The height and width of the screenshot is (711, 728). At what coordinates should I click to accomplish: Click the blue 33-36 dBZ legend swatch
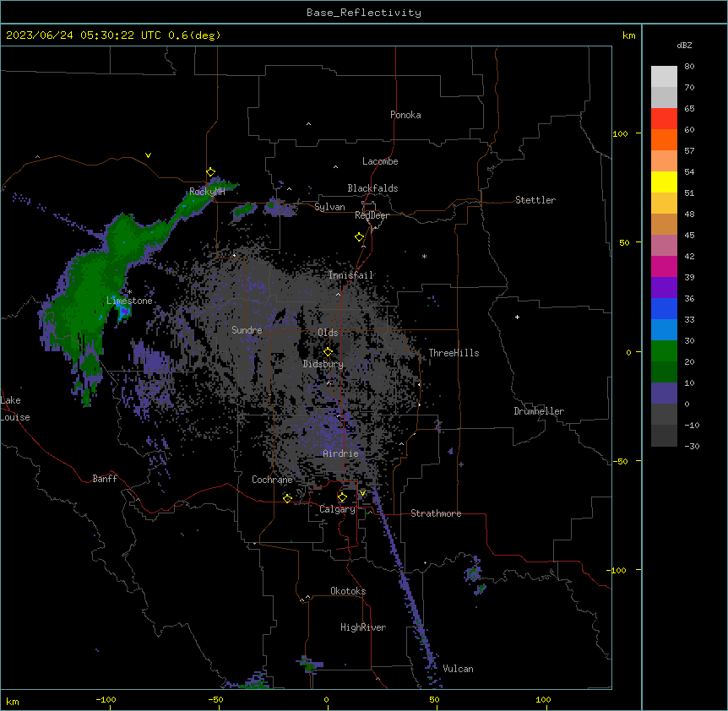664,308
